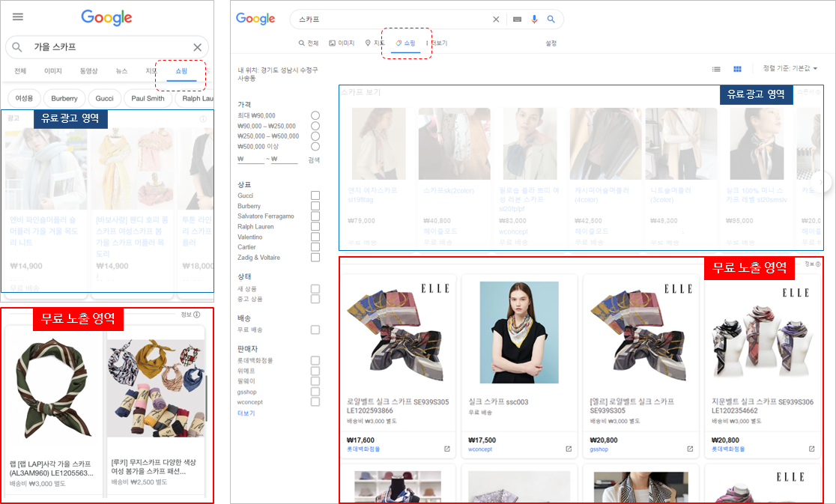Image resolution: width=836 pixels, height=504 pixels.
Task: Tick the Ralph Lauren brand checkbox
Action: (x=315, y=226)
